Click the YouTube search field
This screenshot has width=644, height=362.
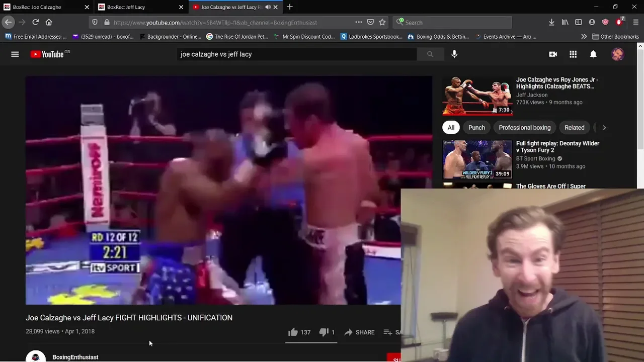297,54
